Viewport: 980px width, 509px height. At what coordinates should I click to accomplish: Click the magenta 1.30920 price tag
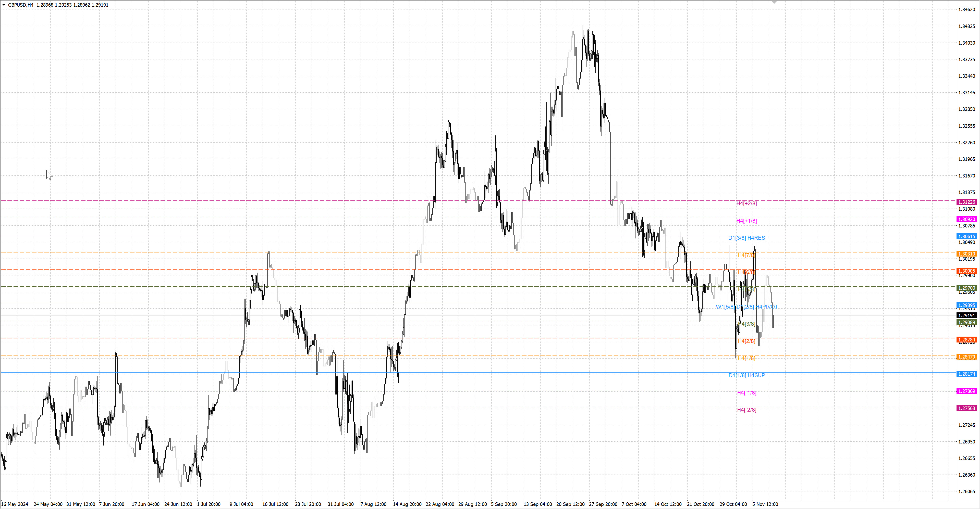(966, 219)
